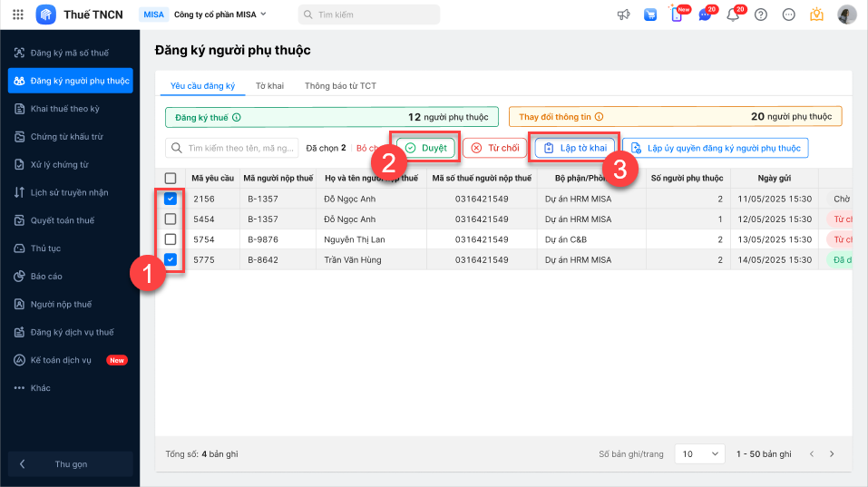Collapse the sidebar with Thu gọn

[x=70, y=464]
